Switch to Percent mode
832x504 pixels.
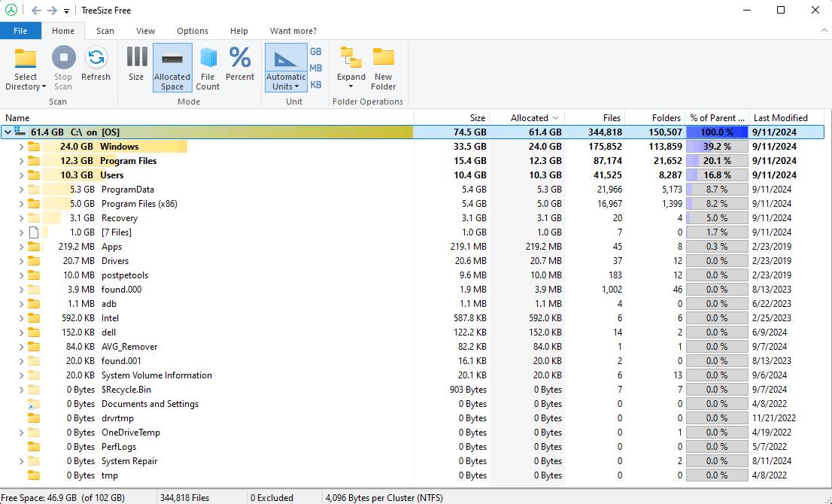[240, 59]
